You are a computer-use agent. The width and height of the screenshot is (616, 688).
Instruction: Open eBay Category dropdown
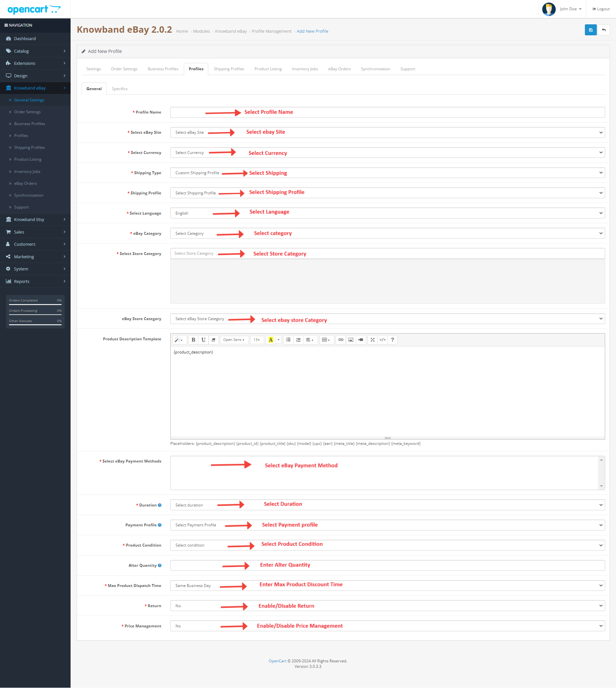387,234
